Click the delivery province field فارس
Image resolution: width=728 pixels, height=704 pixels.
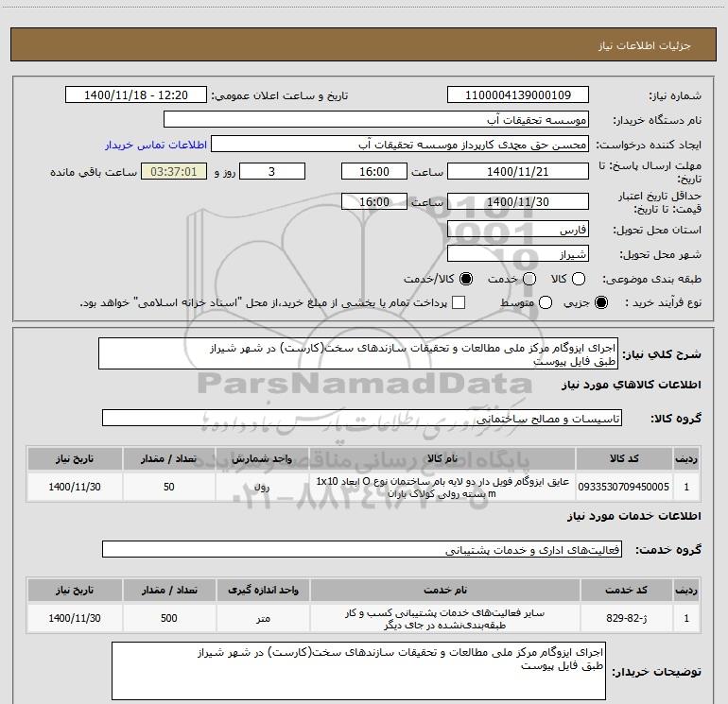(518, 230)
